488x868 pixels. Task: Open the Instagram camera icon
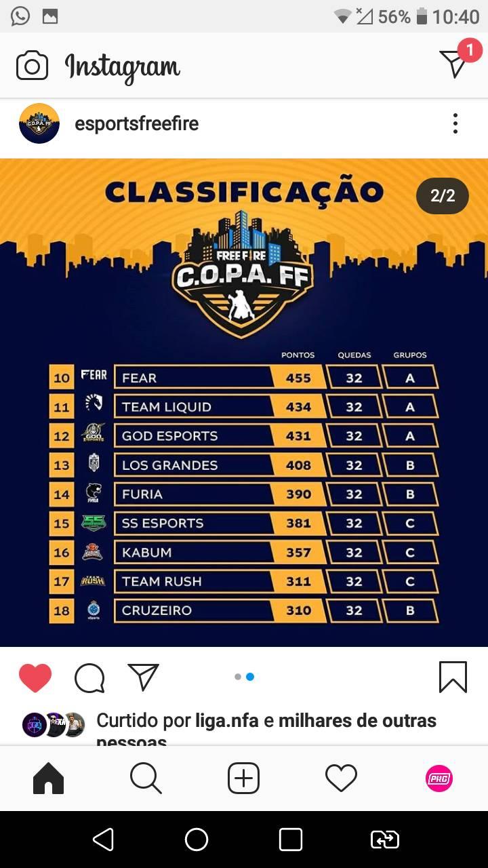pyautogui.click(x=32, y=66)
